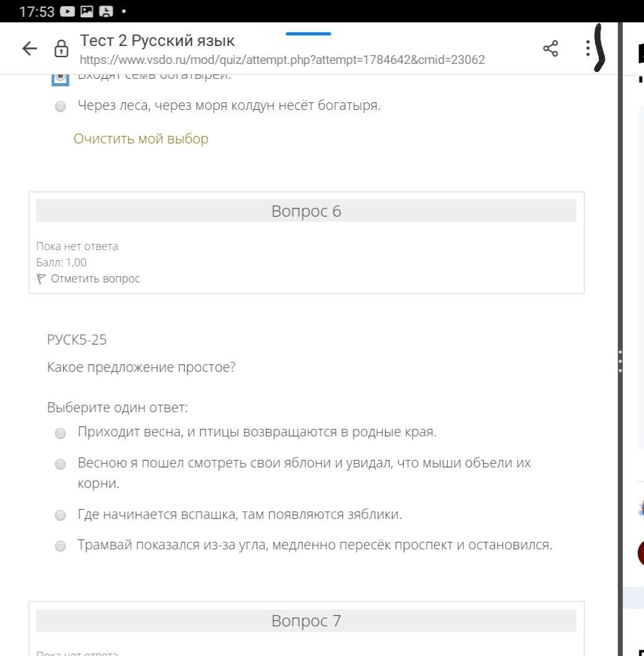The image size is (644, 656).
Task: Select answer 'Весною я пошел смотреть свои яблони'
Action: (60, 464)
